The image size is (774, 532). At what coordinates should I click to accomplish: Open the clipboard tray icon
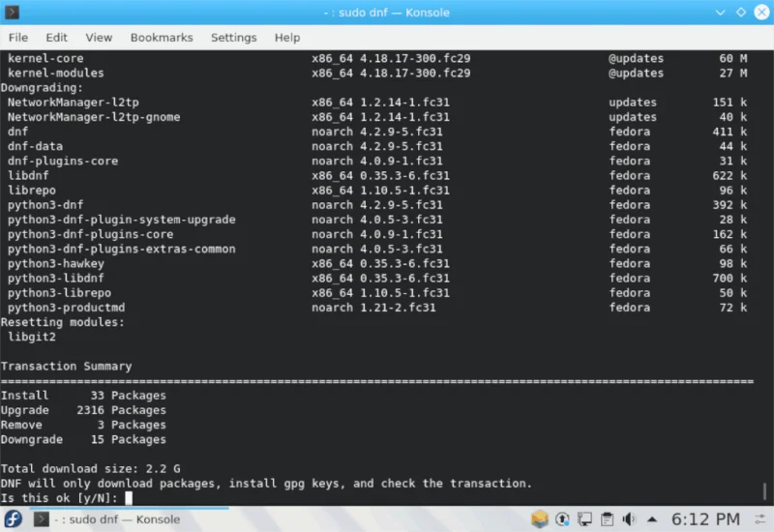point(608,519)
